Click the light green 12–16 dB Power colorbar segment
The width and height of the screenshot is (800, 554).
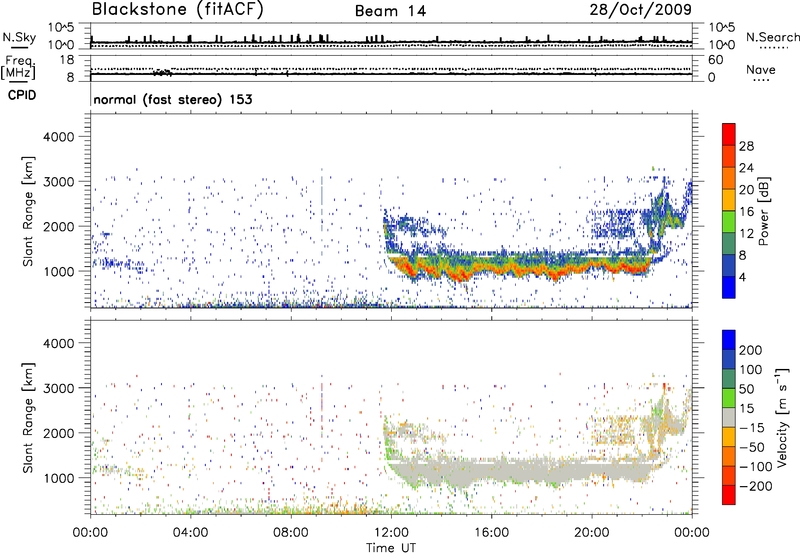click(729, 221)
